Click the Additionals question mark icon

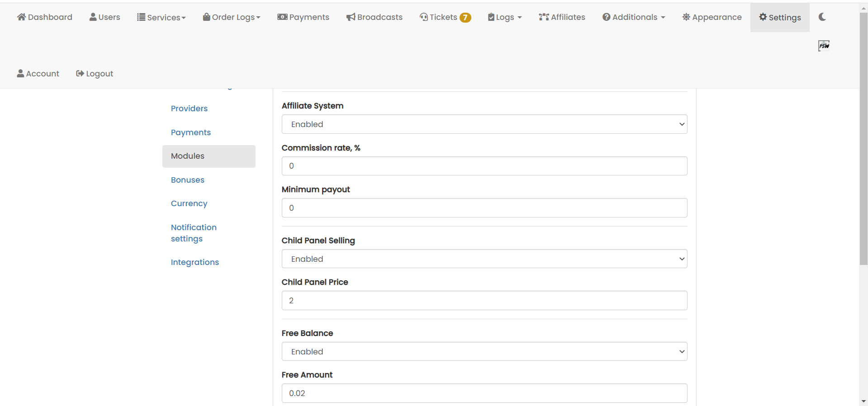[x=607, y=17]
